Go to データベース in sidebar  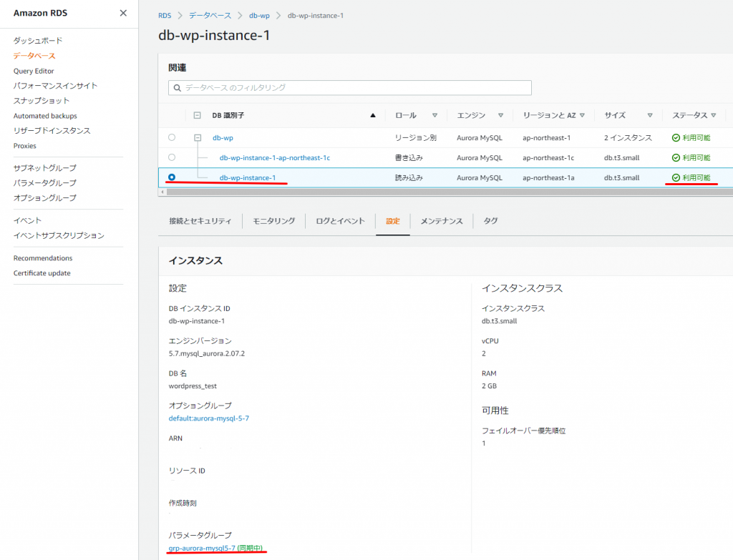(x=34, y=56)
